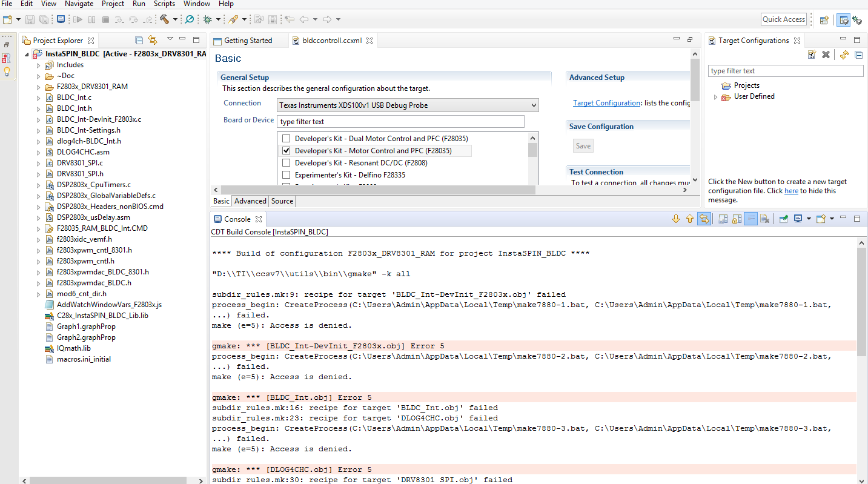This screenshot has width=868, height=484.
Task: Select IQmath.lib in Project Explorer
Action: click(x=74, y=348)
